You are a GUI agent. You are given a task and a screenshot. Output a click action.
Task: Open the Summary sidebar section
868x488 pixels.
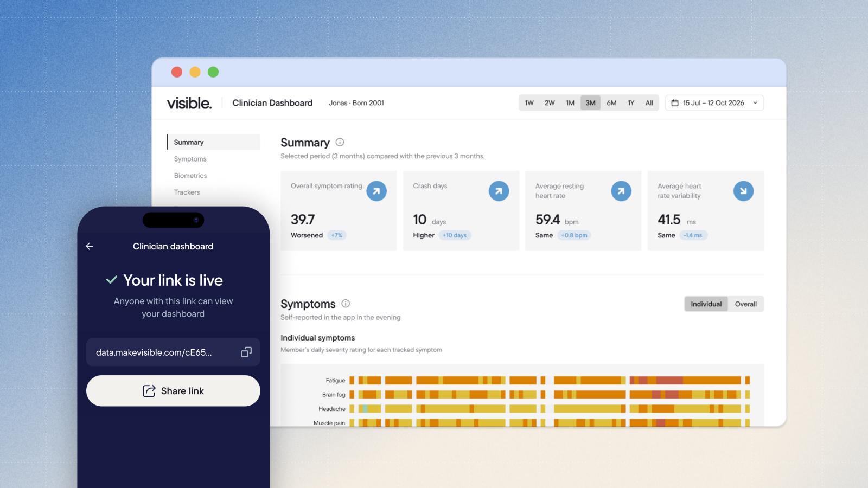pyautogui.click(x=214, y=142)
